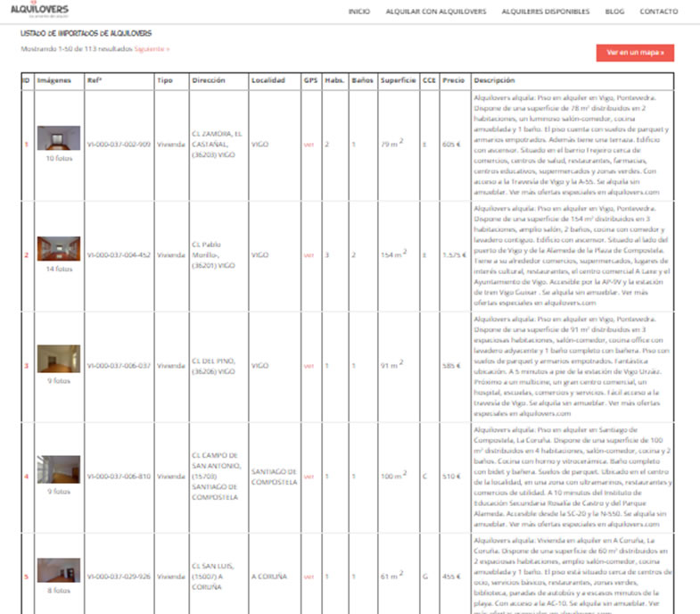Click the Siguiente pagination link

pos(152,49)
